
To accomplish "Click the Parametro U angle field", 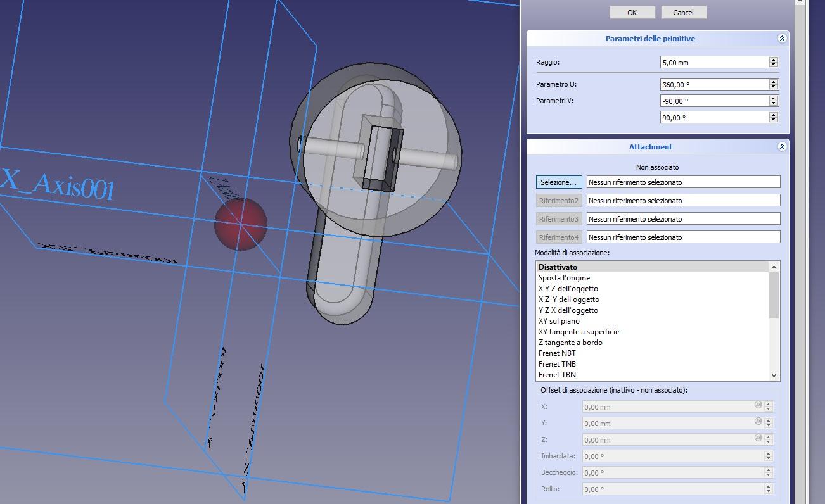I will pyautogui.click(x=713, y=84).
